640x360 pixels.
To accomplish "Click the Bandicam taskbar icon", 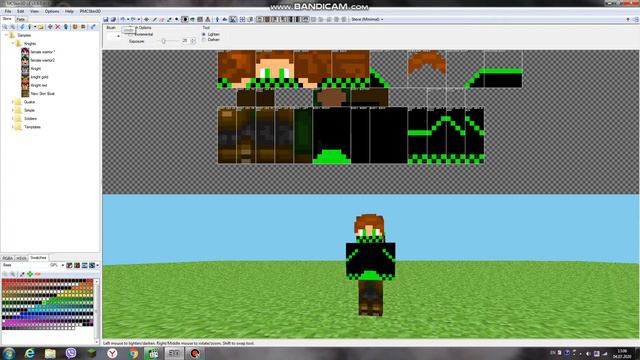I will point(195,353).
